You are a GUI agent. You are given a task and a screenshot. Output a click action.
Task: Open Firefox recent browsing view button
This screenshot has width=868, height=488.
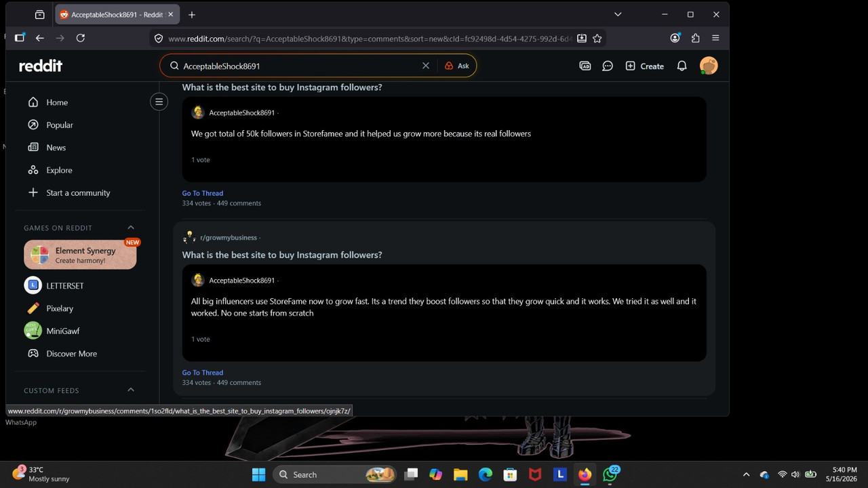39,14
